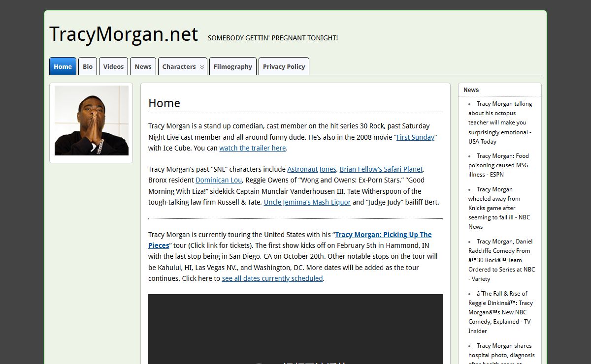The image size is (591, 364).
Task: Switch to the News tab
Action: click(x=143, y=66)
